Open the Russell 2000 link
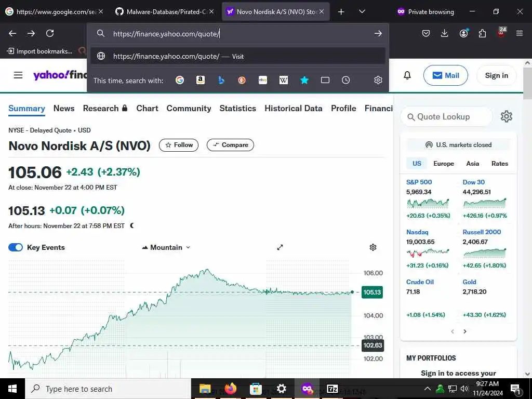Viewport: 532px width, 399px height. click(x=482, y=232)
